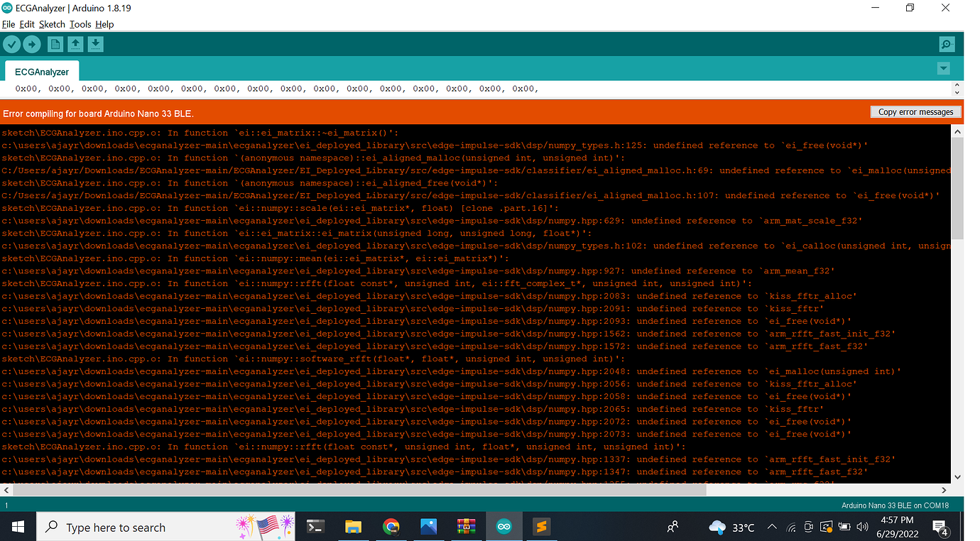The image size is (980, 541).
Task: Open Sublime Text from the taskbar
Action: coord(542,527)
